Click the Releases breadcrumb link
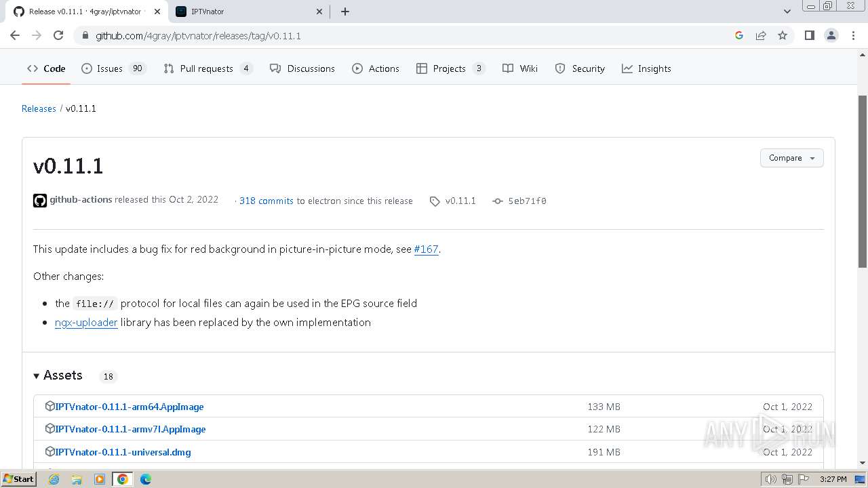 pos(39,108)
